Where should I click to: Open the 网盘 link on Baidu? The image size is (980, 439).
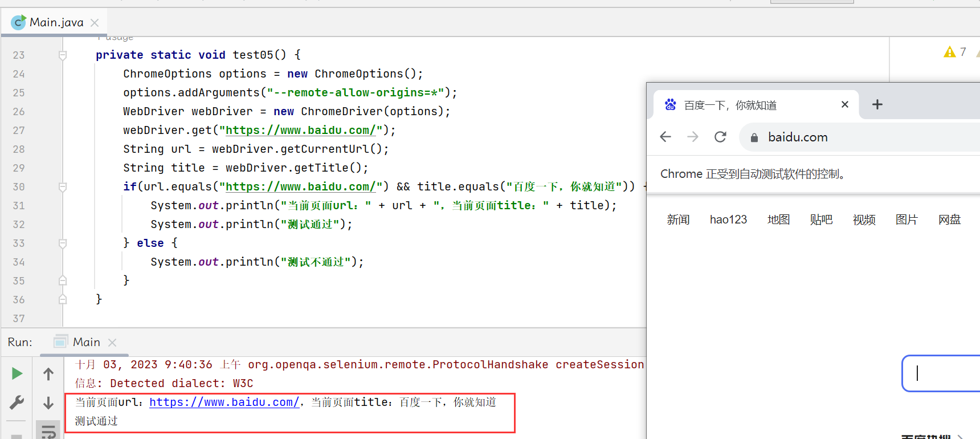pyautogui.click(x=949, y=219)
